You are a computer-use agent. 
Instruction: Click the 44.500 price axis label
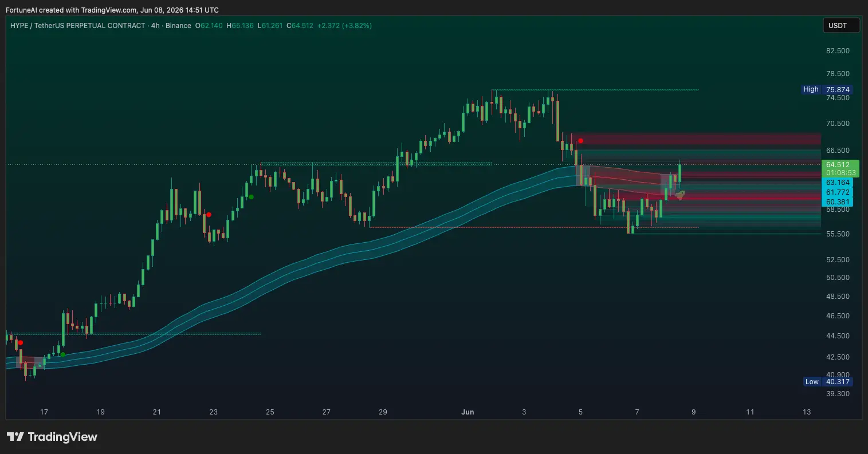point(838,336)
